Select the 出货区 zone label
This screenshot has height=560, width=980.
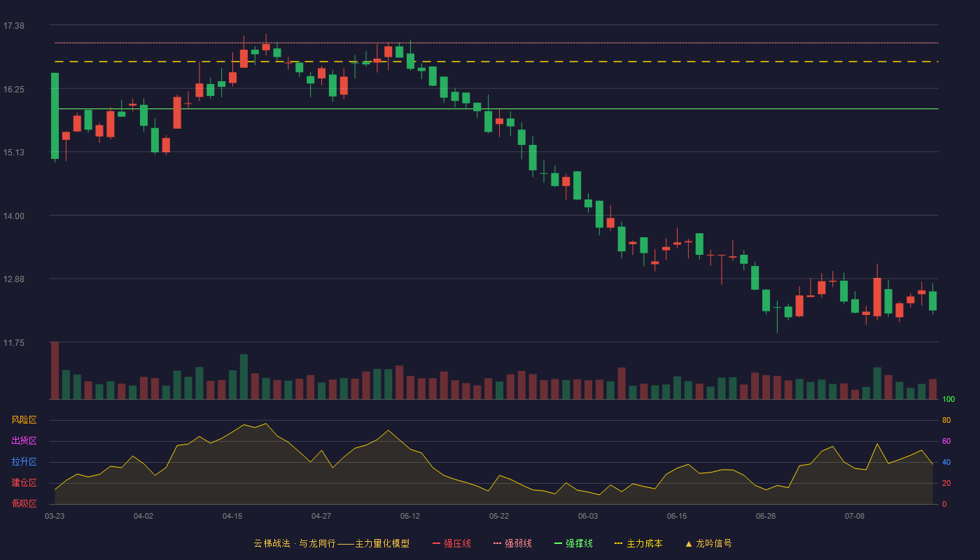tap(24, 441)
